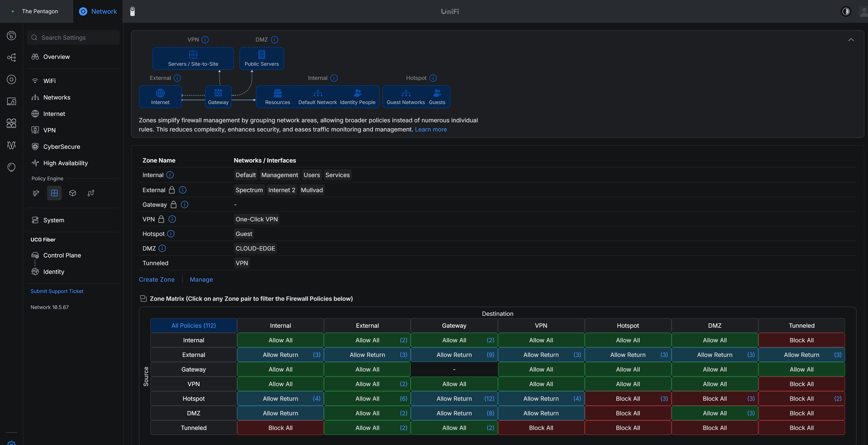
Task: Open the UniFi devices icon in left rail
Action: click(11, 79)
